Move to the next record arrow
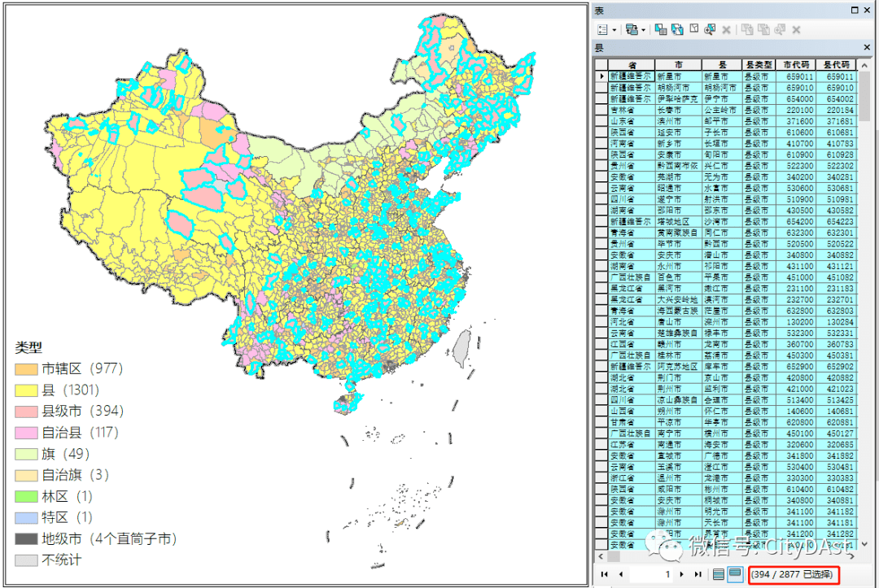The image size is (879, 588). click(682, 574)
